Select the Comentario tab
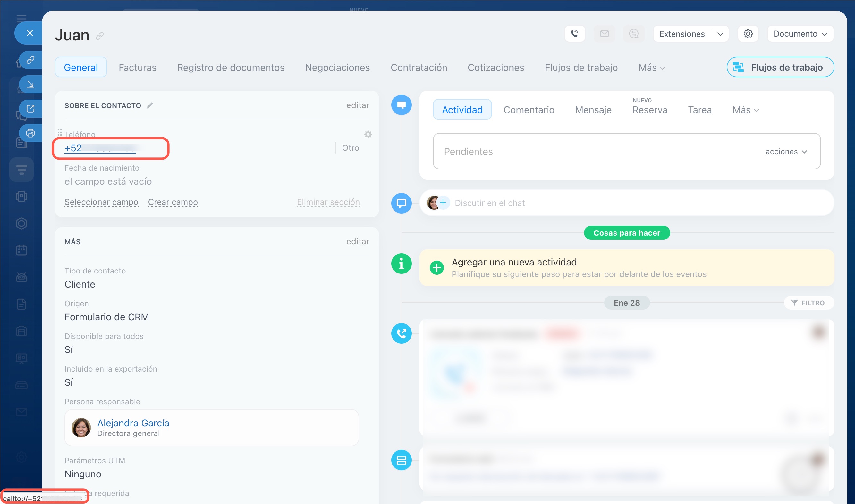Viewport: 855px width, 504px height. click(x=529, y=110)
